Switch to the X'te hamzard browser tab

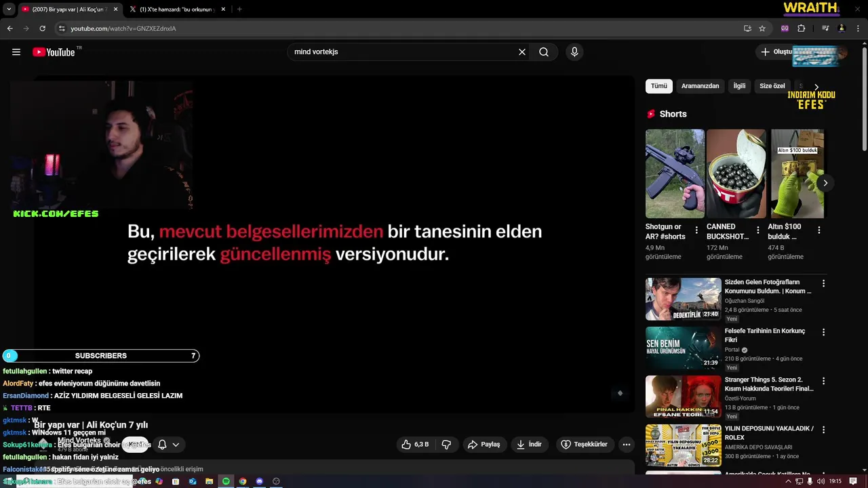(x=176, y=9)
